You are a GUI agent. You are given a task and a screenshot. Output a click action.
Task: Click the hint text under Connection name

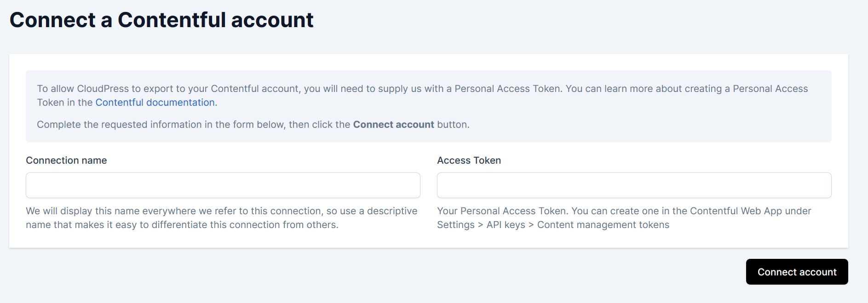point(221,211)
